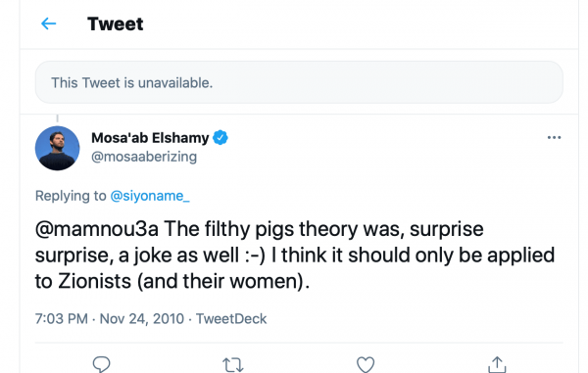Retweet using the retweet arrows icon
This screenshot has height=373, width=588.
coord(233,365)
